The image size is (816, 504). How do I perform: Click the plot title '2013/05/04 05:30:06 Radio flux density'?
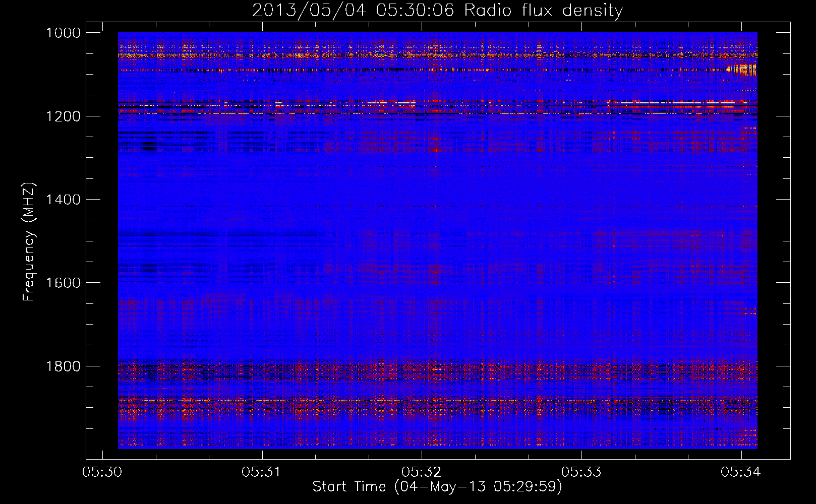[437, 11]
